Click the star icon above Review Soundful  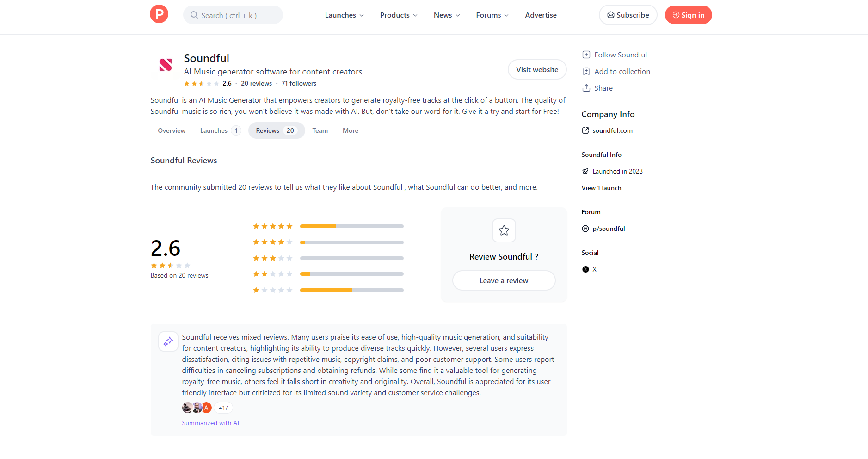pos(504,230)
